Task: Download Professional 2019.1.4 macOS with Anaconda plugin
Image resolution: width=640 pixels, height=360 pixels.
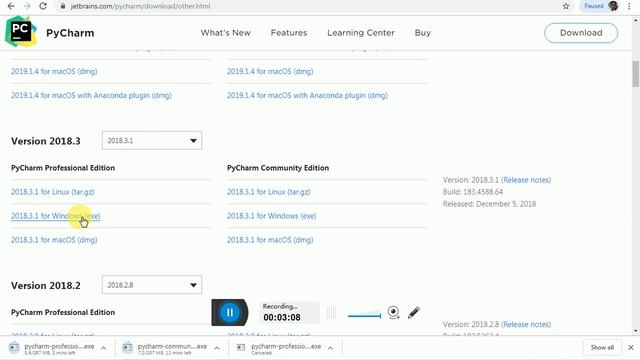Action: pos(91,96)
